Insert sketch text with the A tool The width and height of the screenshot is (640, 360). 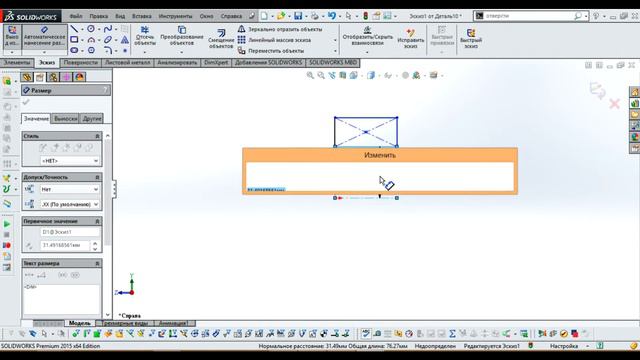125,40
